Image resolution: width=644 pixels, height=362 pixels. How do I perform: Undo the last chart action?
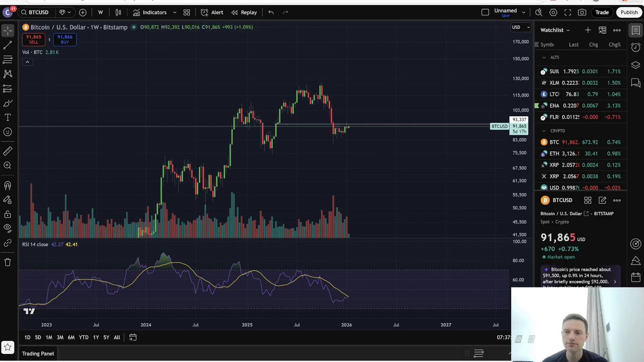pos(271,12)
